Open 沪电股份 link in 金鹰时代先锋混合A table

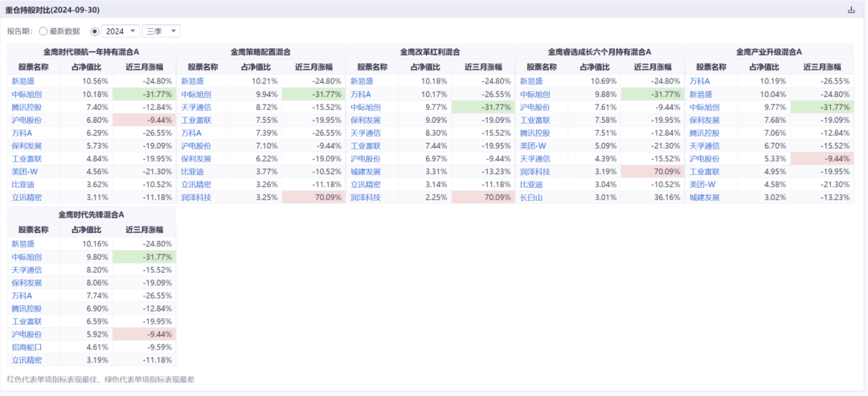pos(27,334)
